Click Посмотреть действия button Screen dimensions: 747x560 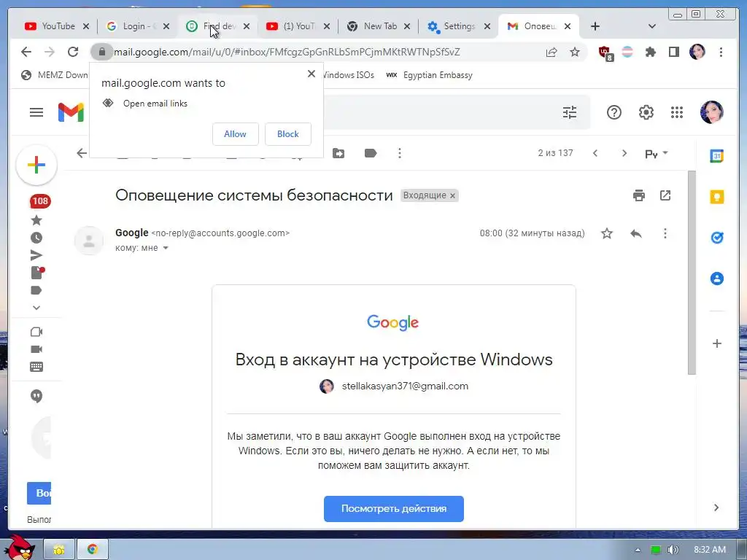pos(393,508)
